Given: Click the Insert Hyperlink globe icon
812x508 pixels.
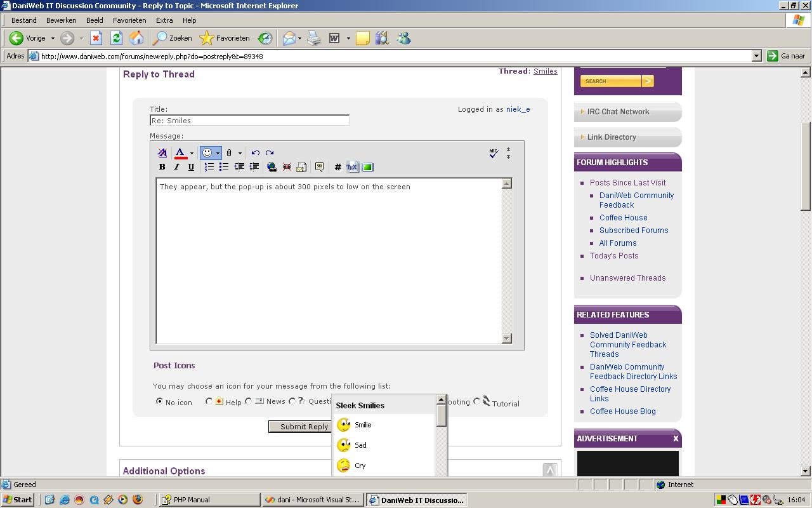Looking at the screenshot, I should click(272, 167).
